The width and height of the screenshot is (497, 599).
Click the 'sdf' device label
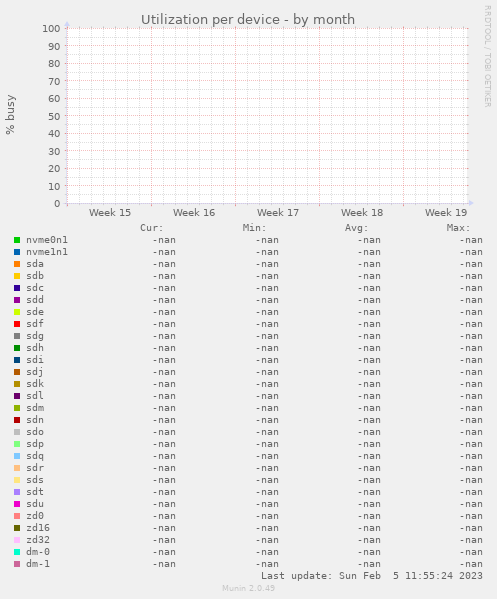tap(35, 324)
